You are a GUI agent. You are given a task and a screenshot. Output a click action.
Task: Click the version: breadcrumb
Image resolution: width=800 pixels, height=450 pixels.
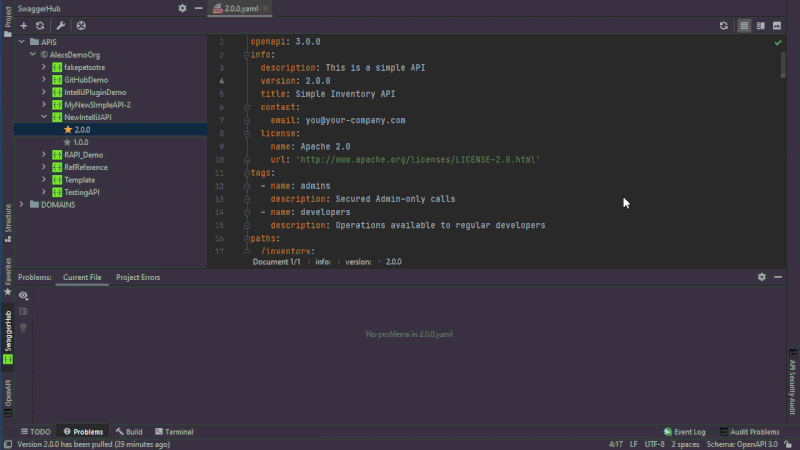[x=358, y=262]
